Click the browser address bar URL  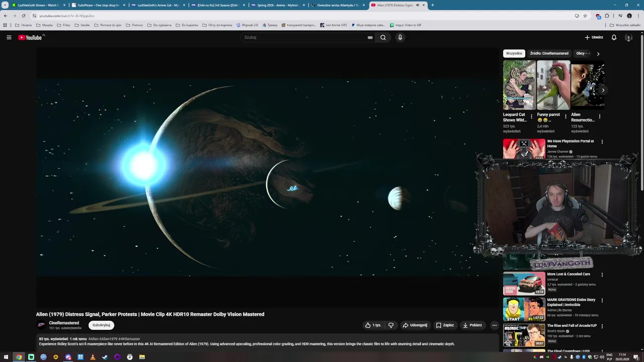(67, 16)
